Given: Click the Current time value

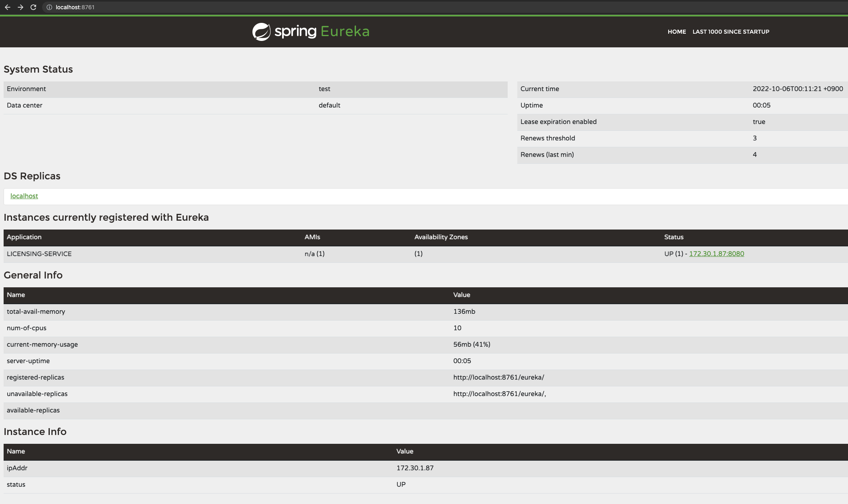Looking at the screenshot, I should 797,89.
